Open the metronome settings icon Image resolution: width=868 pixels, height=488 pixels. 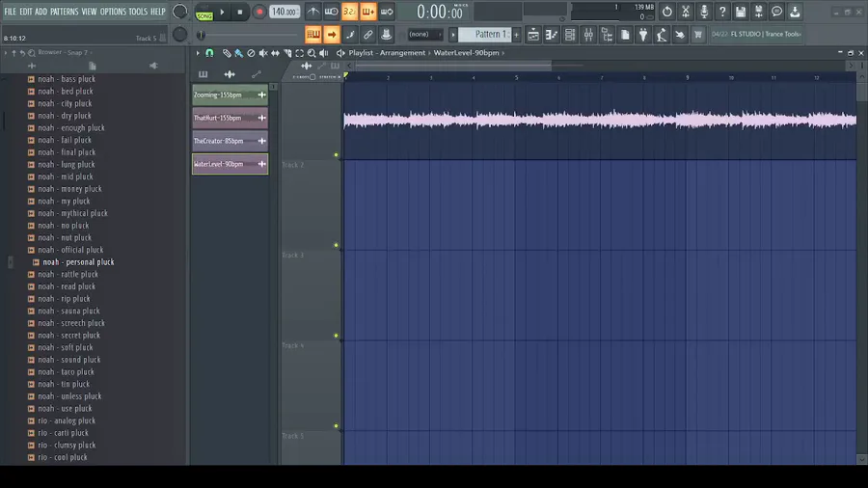[312, 12]
